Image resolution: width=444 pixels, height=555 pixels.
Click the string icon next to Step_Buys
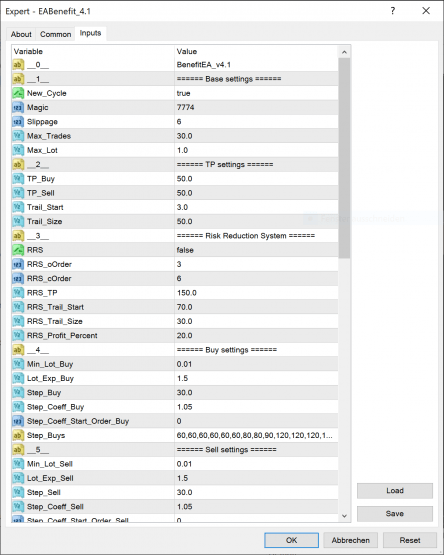tap(18, 435)
